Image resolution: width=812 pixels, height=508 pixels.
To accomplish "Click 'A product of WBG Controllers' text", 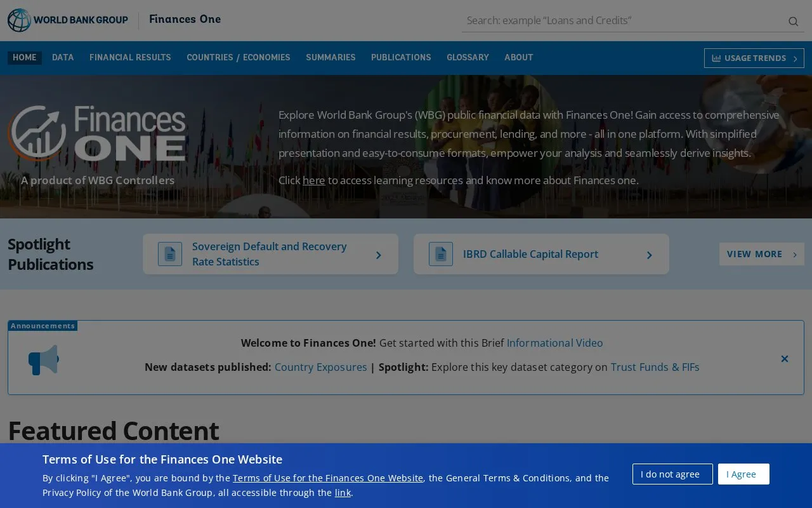I will [98, 180].
